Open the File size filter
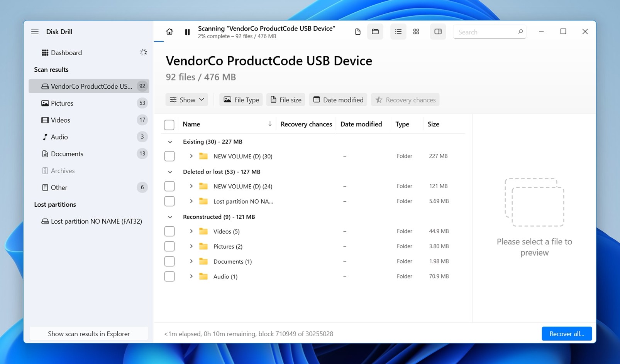 click(286, 99)
